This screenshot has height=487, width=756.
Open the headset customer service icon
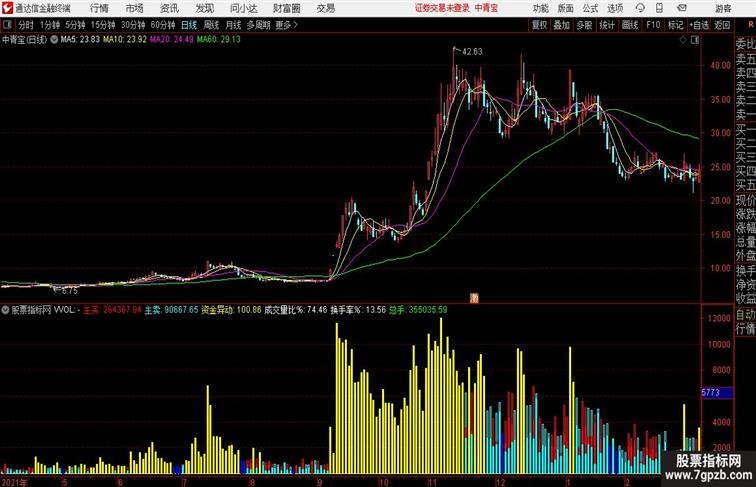pos(640,8)
